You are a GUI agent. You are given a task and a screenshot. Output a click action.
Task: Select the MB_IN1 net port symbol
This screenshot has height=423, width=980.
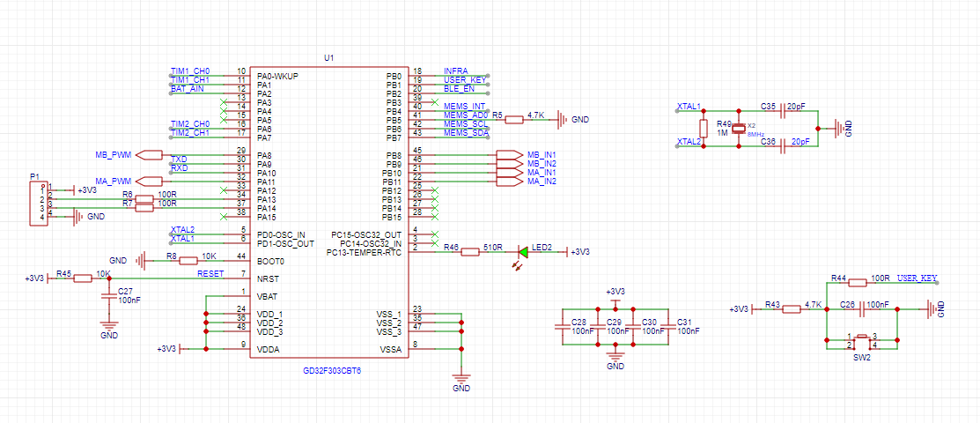(x=509, y=154)
